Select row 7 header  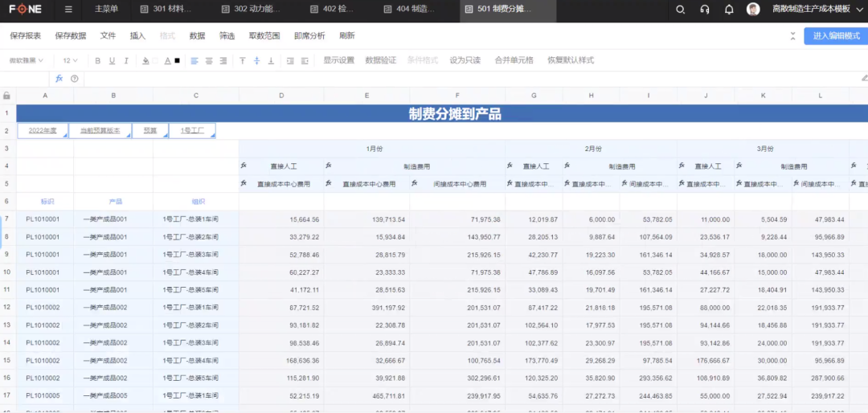[x=6, y=219]
